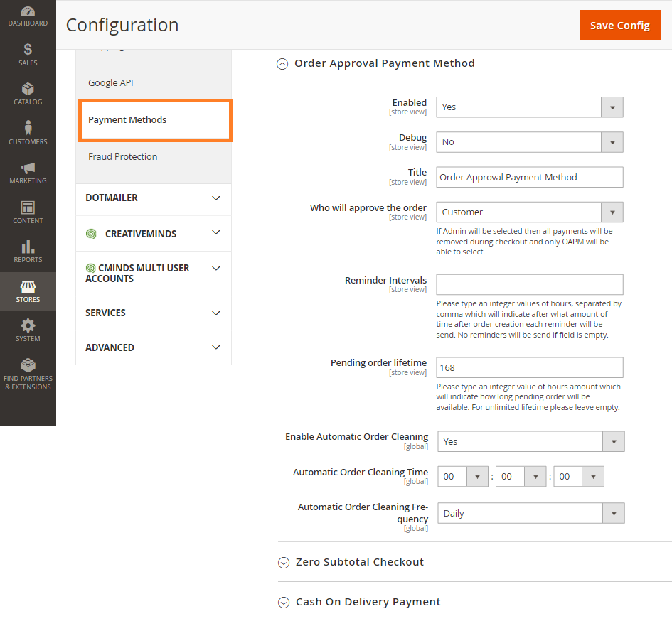Viewport: 672px width, 626px height.
Task: Open the Catalog box icon
Action: point(28,89)
